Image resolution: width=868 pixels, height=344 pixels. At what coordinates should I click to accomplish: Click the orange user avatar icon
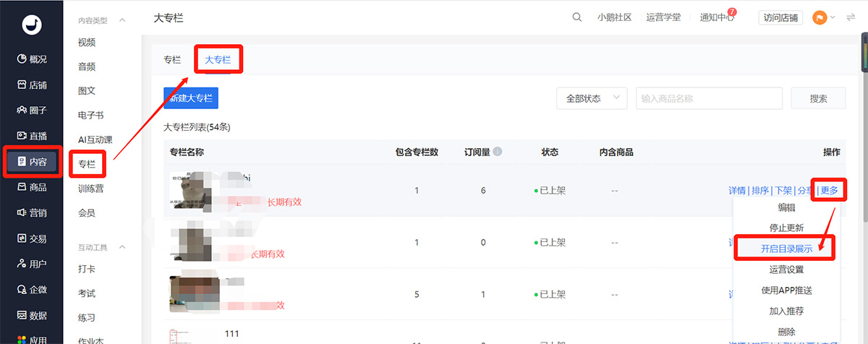pos(820,17)
